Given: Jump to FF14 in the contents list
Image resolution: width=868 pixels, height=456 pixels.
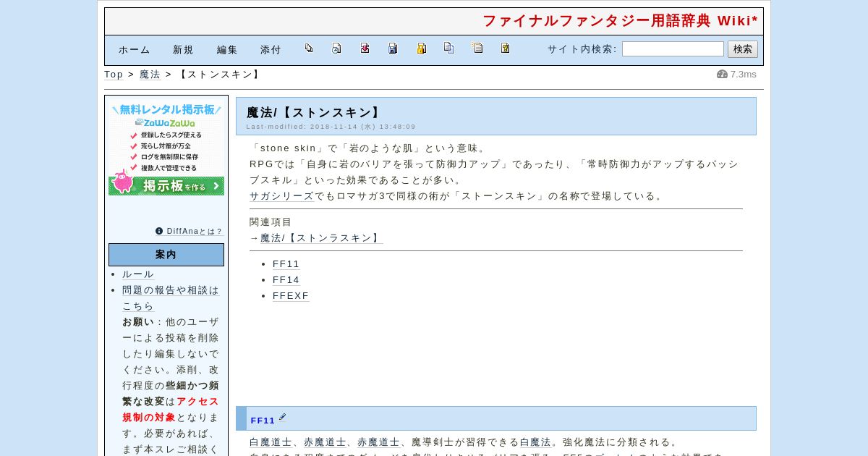Looking at the screenshot, I should (286, 280).
